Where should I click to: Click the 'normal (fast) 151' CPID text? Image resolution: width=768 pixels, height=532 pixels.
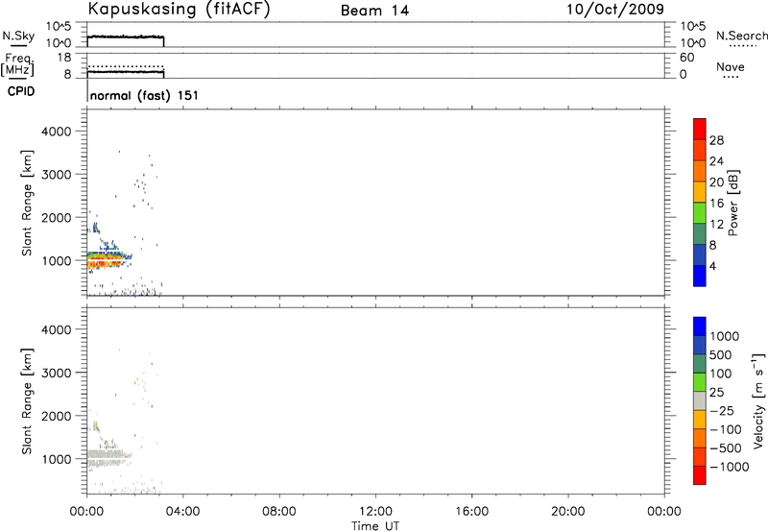pos(144,95)
